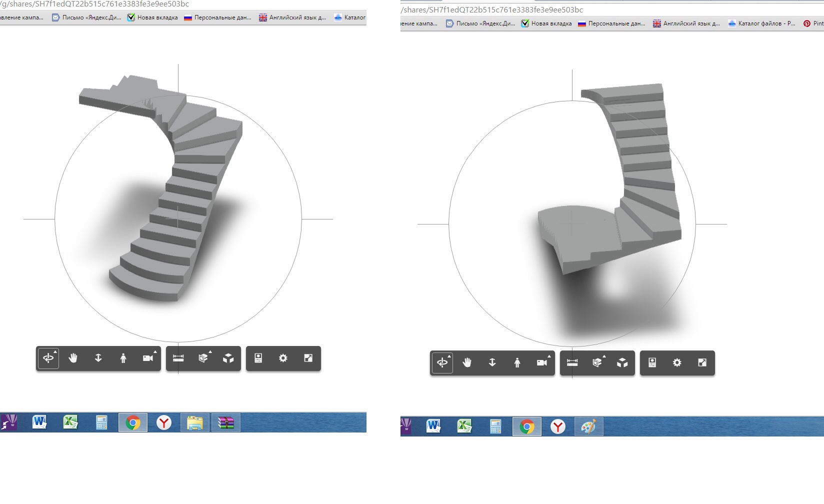Image resolution: width=824 pixels, height=504 pixels.
Task: Open 'Каталог файлов' bookmark in right browser
Action: [761, 23]
